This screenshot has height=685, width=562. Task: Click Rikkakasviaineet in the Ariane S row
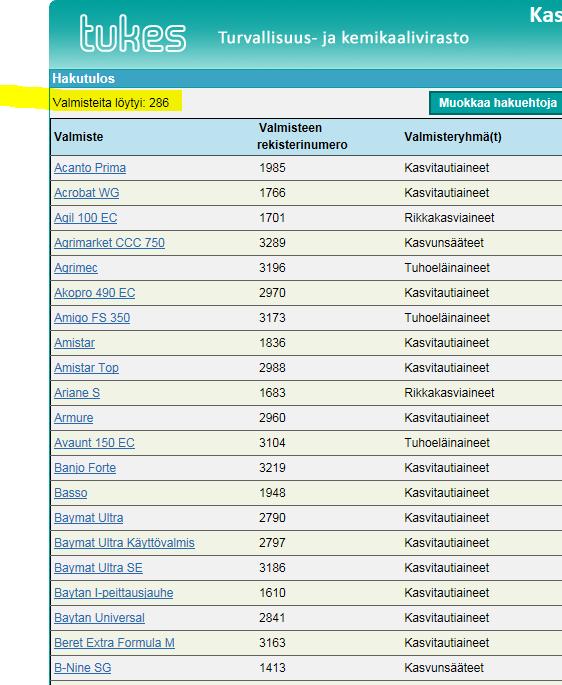(x=449, y=393)
